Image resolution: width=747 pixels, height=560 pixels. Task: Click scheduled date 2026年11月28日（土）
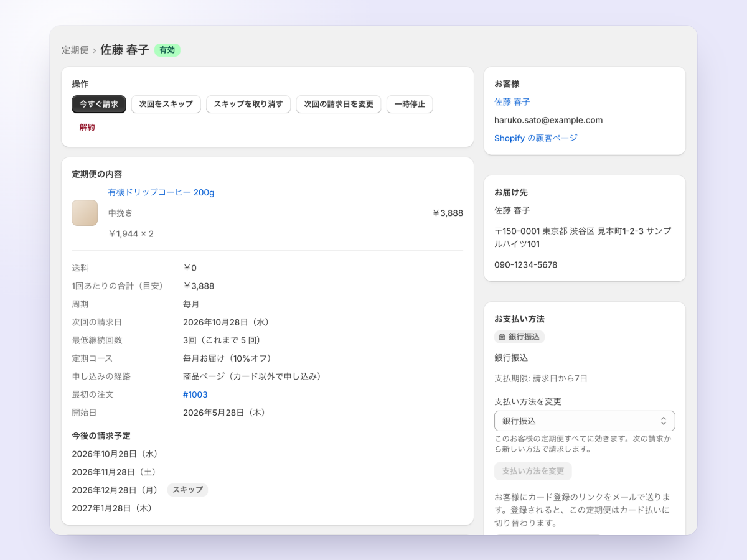[115, 472]
